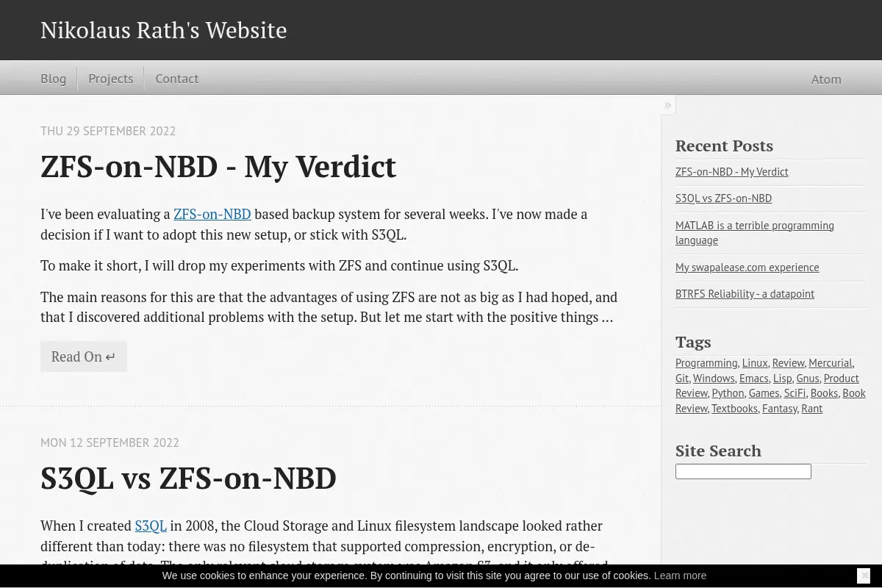This screenshot has width=882, height=588.
Task: Open the Projects menu item
Action: click(x=111, y=79)
